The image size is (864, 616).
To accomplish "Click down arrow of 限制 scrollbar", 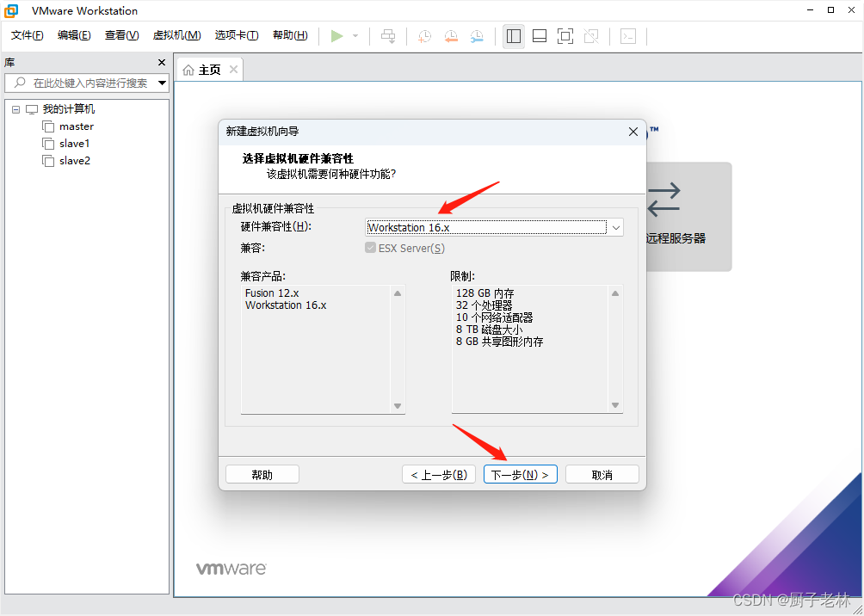I will pyautogui.click(x=615, y=405).
